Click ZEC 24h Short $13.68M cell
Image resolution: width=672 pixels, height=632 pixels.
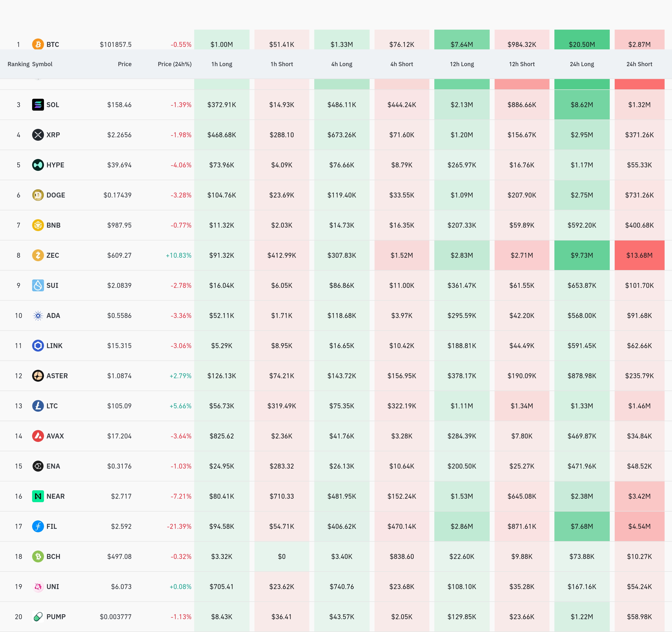coord(639,255)
